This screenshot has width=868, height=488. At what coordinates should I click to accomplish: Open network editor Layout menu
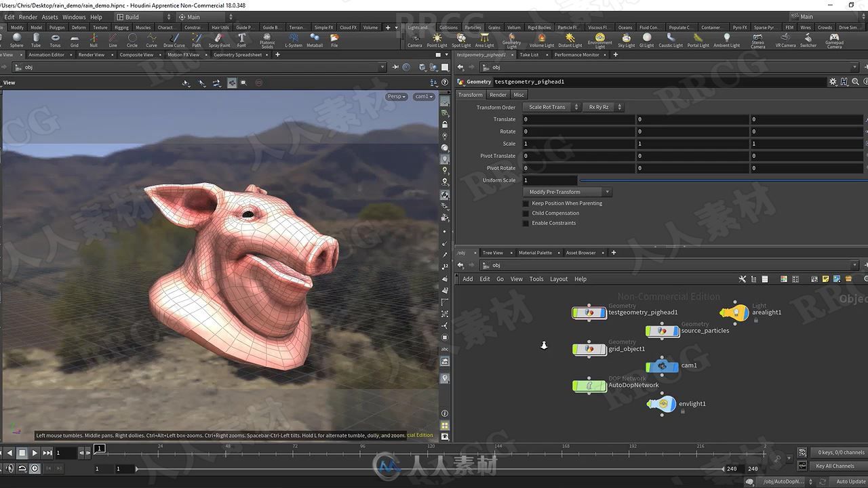559,279
